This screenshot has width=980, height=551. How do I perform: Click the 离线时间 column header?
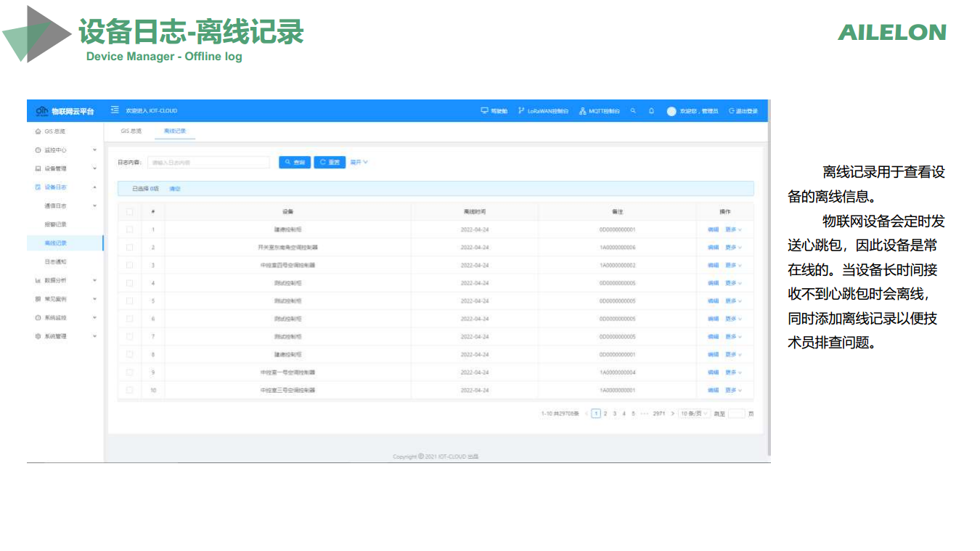coord(475,212)
